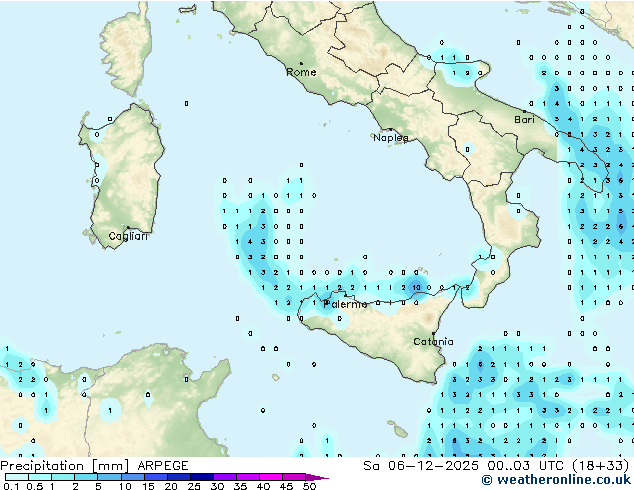The image size is (634, 490).
Task: Click the '(18+33)' forecast run text
Action: pyautogui.click(x=601, y=466)
